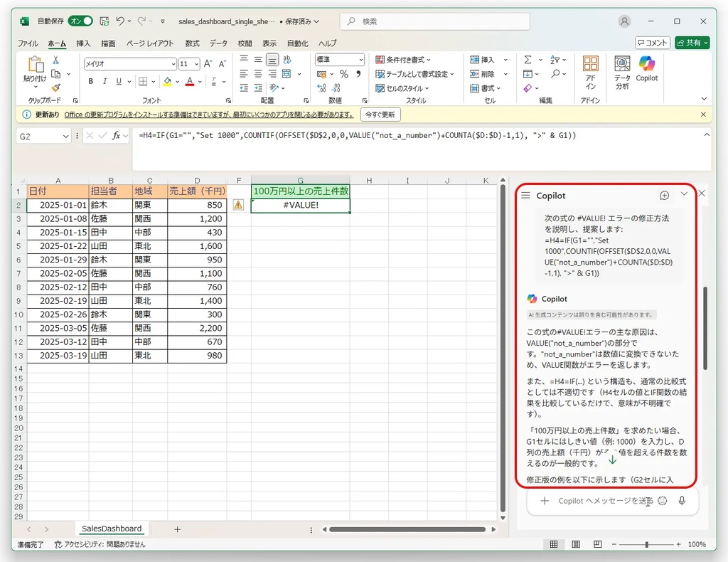The width and height of the screenshot is (728, 562).
Task: Expand the Name Box dropdown arrow
Action: click(66, 135)
